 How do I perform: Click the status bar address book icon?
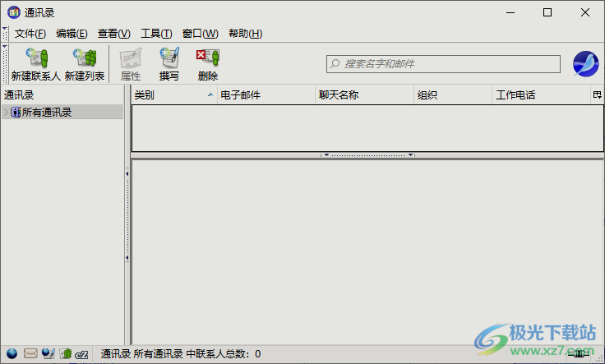(66, 353)
